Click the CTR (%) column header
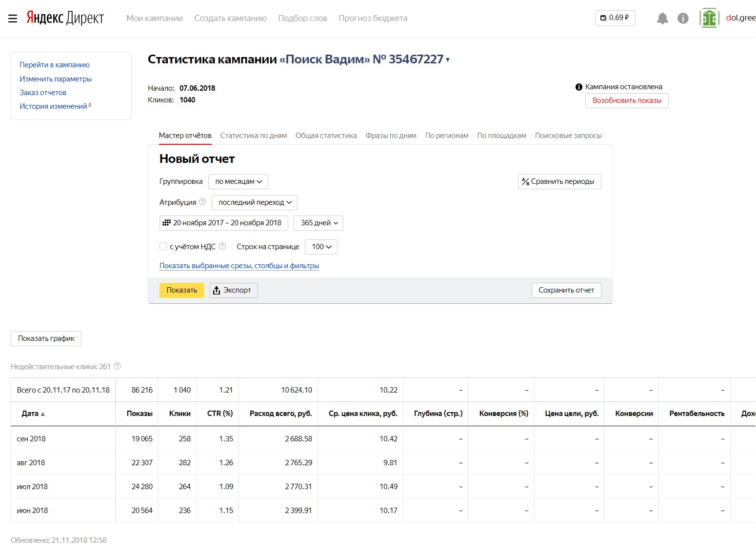 tap(220, 414)
